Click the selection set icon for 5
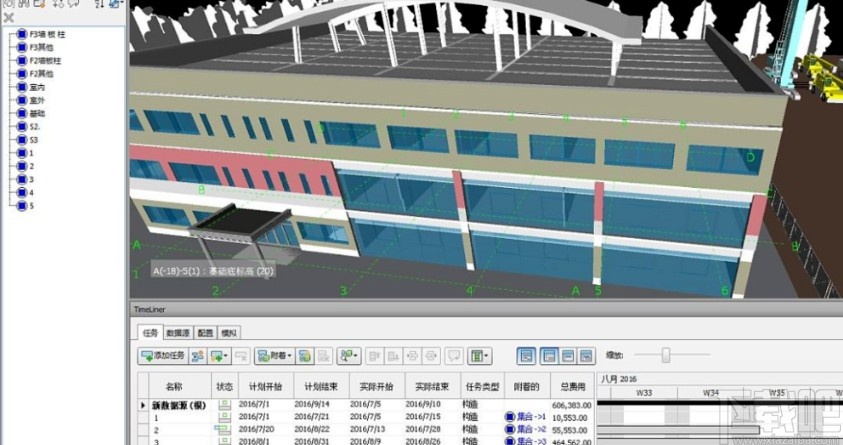Image resolution: width=843 pixels, height=445 pixels. pos(22,206)
